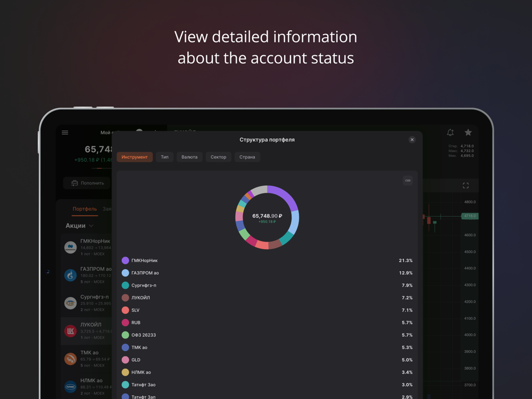Click the green ОФЗ 26233 swatch
This screenshot has width=532, height=399.
125,335
